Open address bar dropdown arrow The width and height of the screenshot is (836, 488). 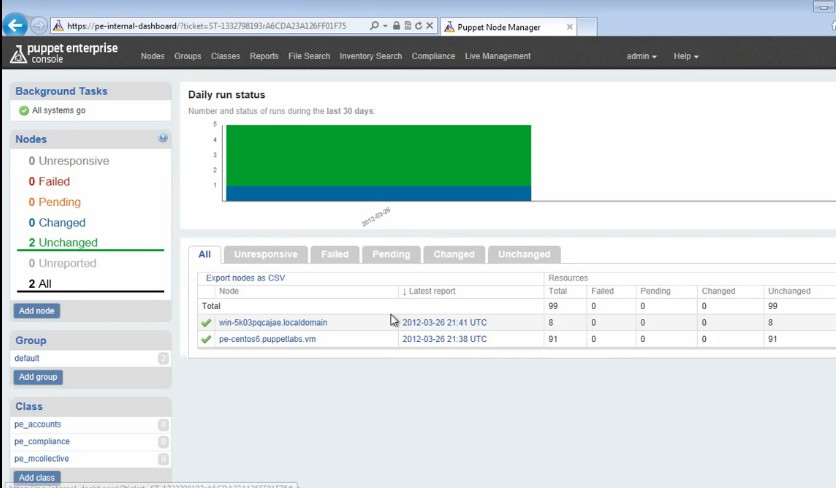pos(385,26)
